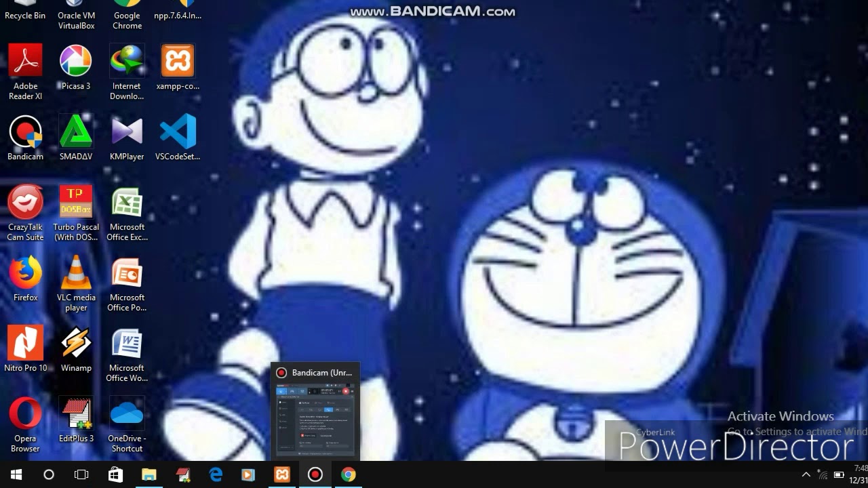Switch to EditPlus on the taskbar
868x488 pixels.
tap(182, 474)
